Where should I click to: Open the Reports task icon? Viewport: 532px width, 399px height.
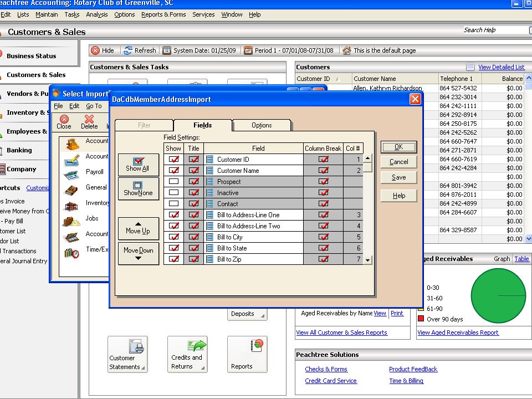[x=247, y=355]
